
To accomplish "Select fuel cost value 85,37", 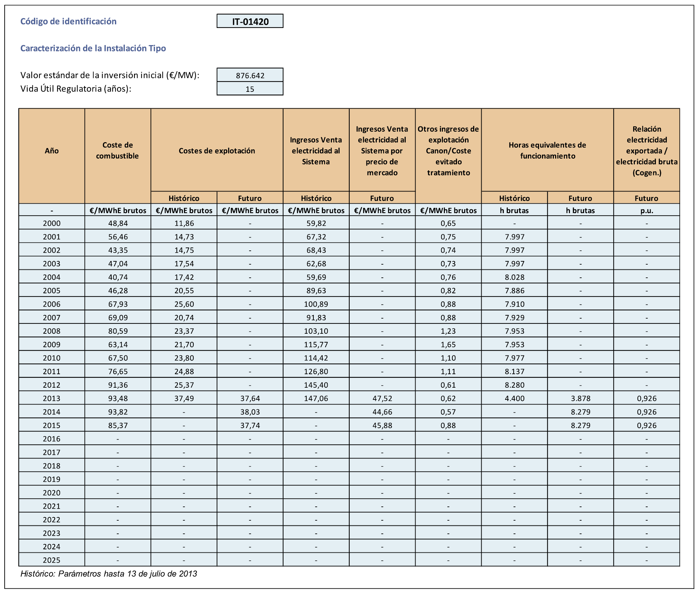I will tap(118, 425).
